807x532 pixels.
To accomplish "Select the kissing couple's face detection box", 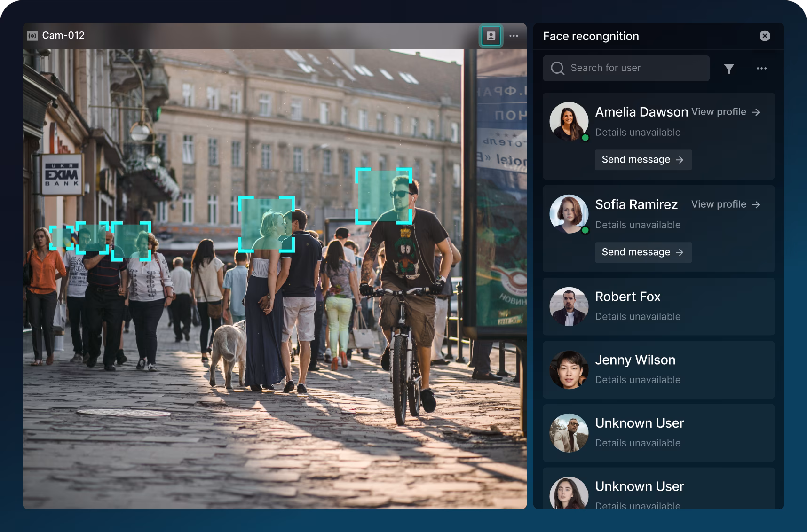I will pos(266,224).
